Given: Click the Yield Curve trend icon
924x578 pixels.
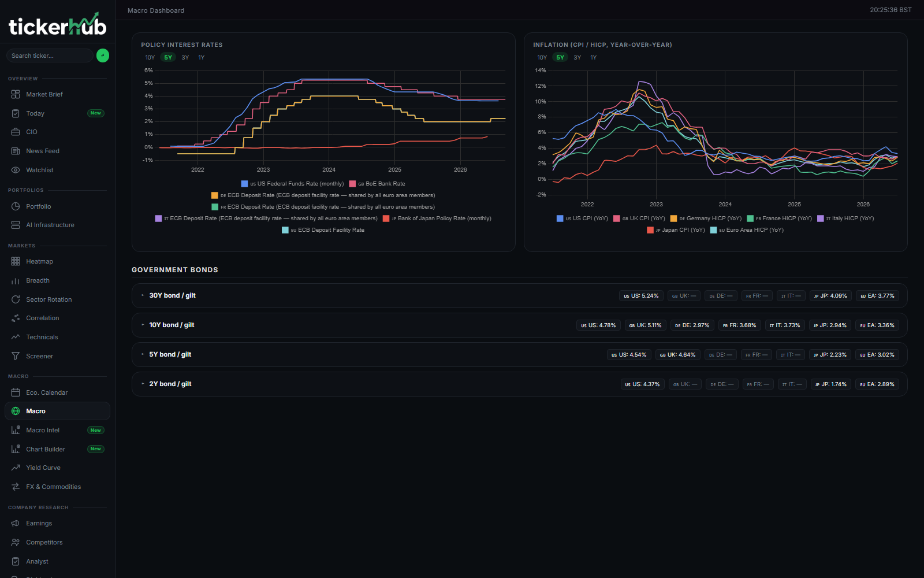Looking at the screenshot, I should click(x=16, y=468).
